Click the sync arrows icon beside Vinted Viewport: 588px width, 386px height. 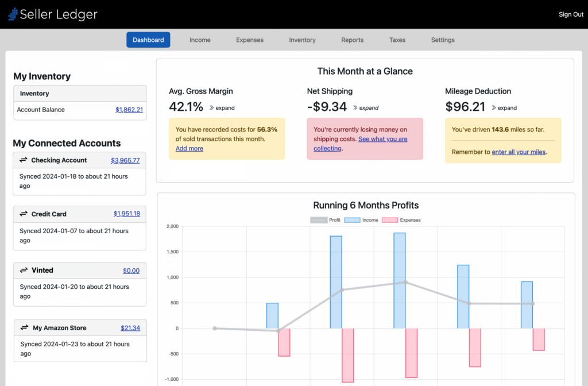(x=24, y=270)
